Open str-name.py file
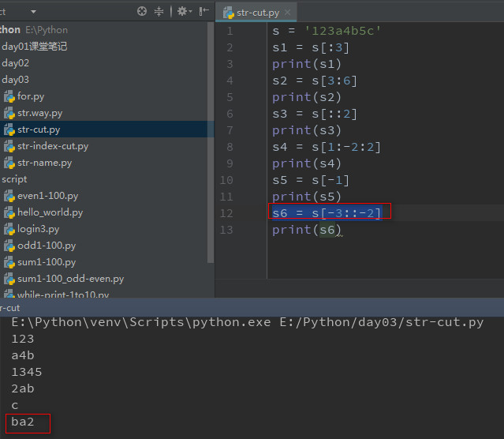Image resolution: width=504 pixels, height=439 pixels. (x=45, y=163)
